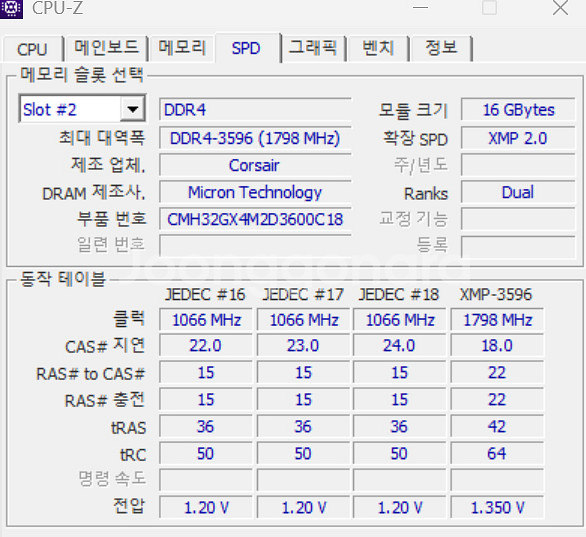Viewport: 586px width, 537px height.
Task: Click the 모듈 크기 label
Action: click(413, 110)
